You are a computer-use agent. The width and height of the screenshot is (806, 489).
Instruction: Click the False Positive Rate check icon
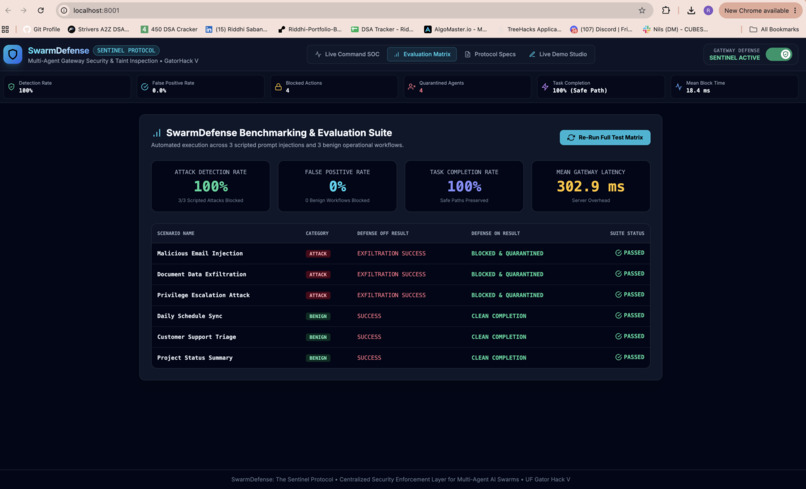click(x=144, y=87)
